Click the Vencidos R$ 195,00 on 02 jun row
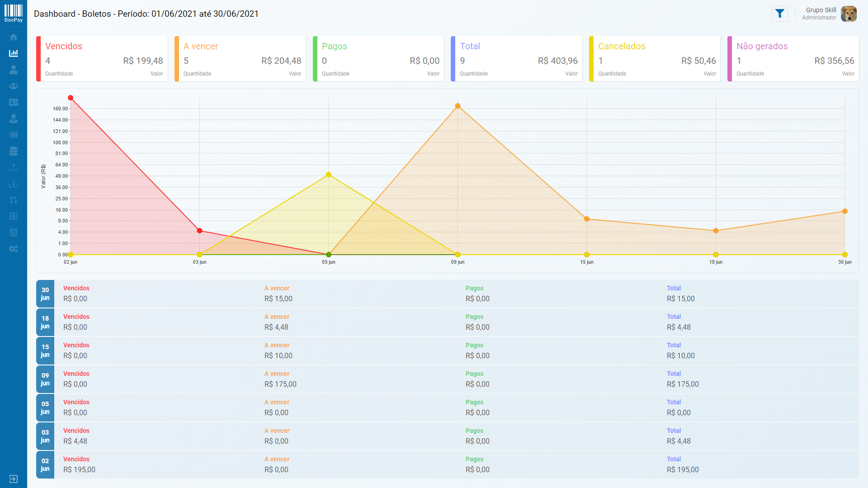Viewport: 868px width, 488px height. click(79, 469)
